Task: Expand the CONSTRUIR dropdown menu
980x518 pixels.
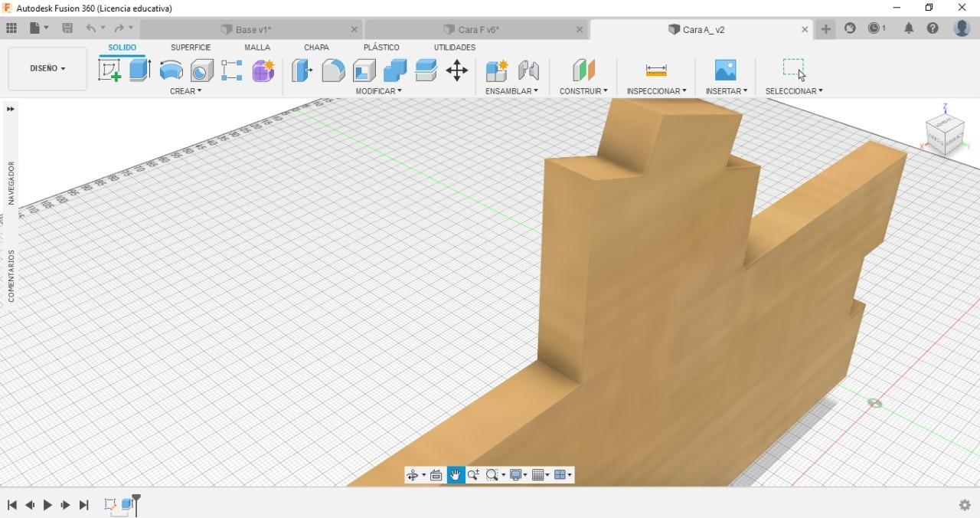Action: pyautogui.click(x=583, y=91)
